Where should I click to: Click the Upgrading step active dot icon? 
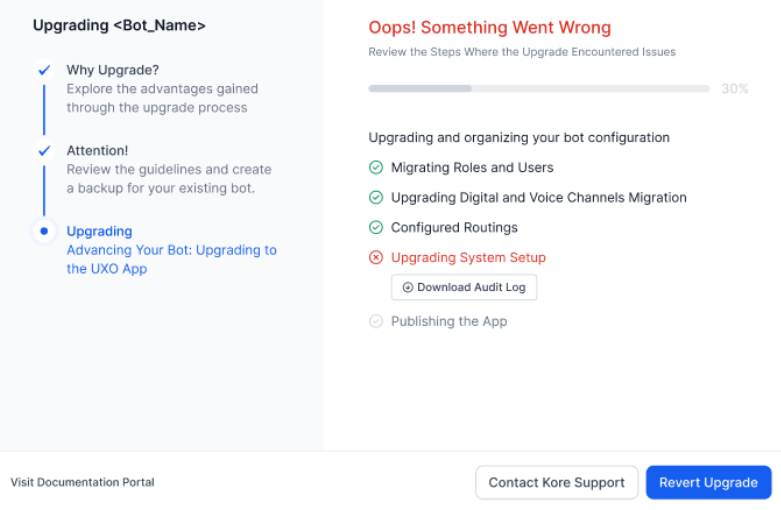(x=44, y=231)
